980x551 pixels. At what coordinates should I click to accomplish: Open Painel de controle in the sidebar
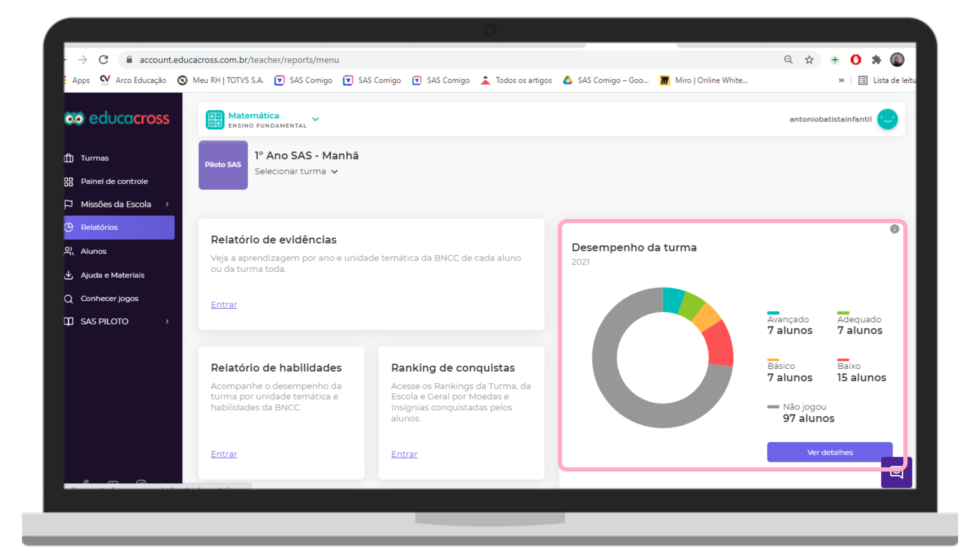point(114,181)
